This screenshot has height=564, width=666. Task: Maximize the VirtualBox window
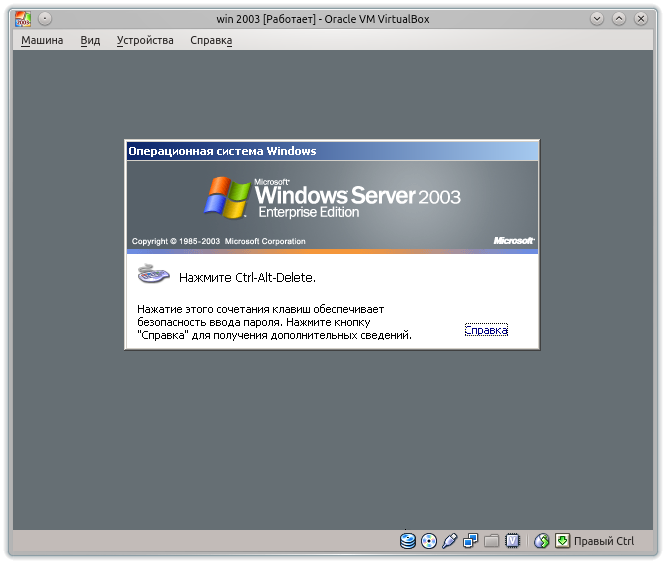(619, 19)
